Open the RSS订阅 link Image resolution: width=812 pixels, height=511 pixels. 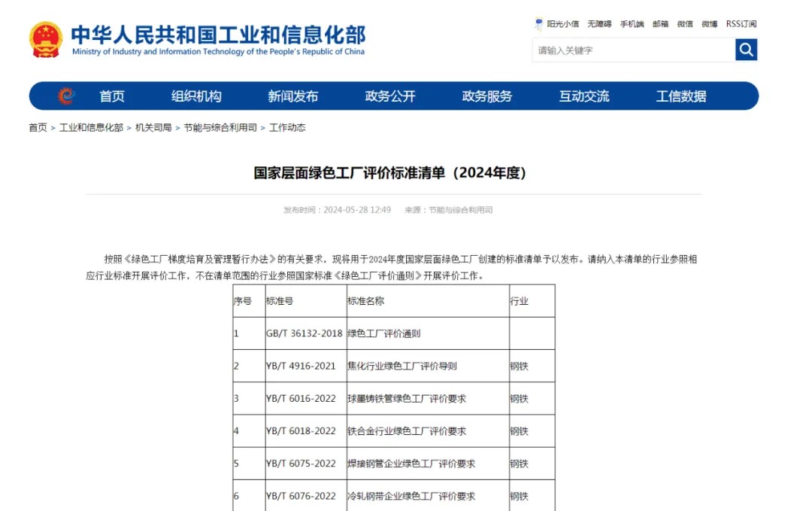741,24
